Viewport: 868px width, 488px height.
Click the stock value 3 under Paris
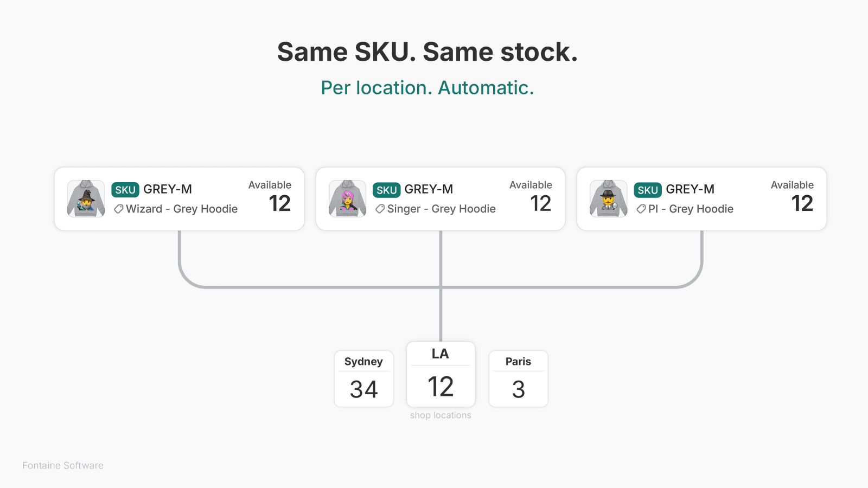tap(518, 389)
